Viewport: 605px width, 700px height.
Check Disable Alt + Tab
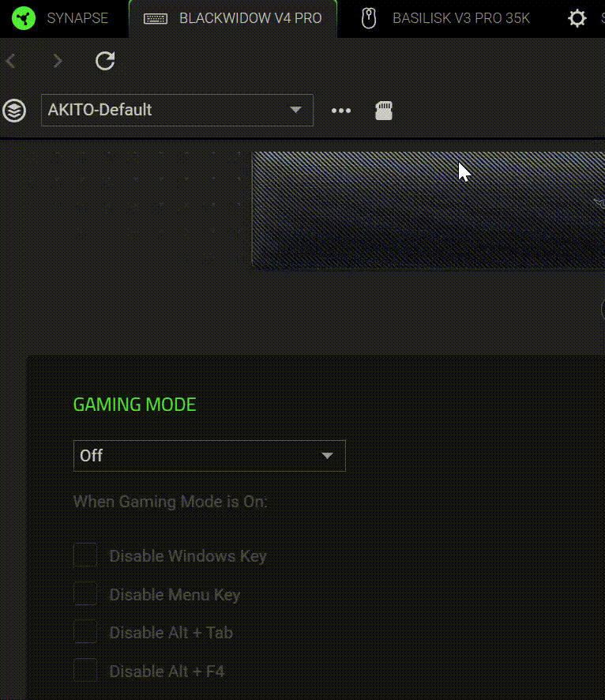(x=85, y=631)
